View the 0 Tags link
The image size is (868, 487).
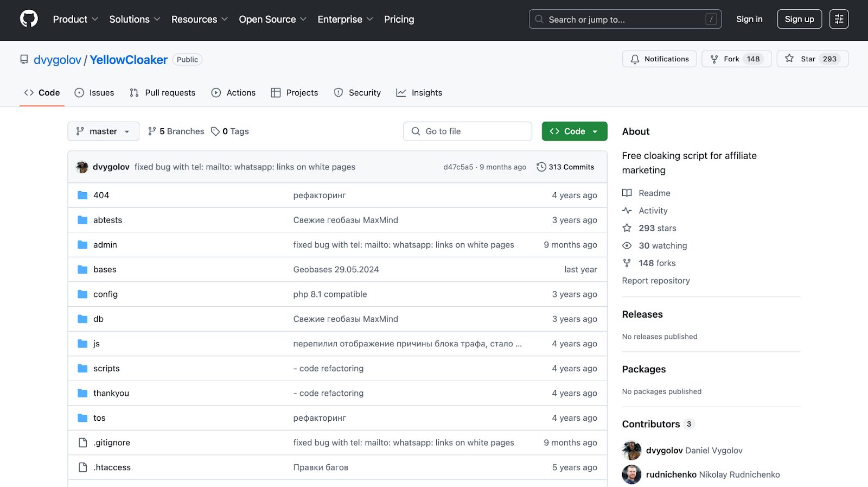[x=230, y=131]
